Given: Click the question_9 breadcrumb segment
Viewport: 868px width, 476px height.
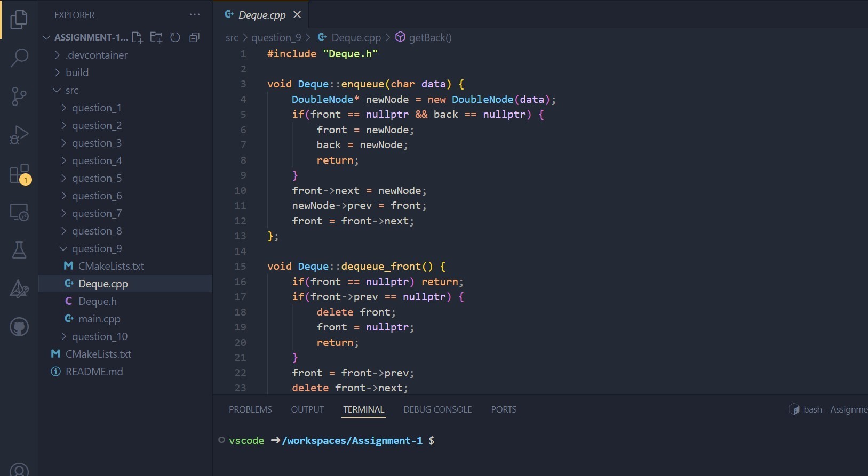Looking at the screenshot, I should click(x=276, y=37).
